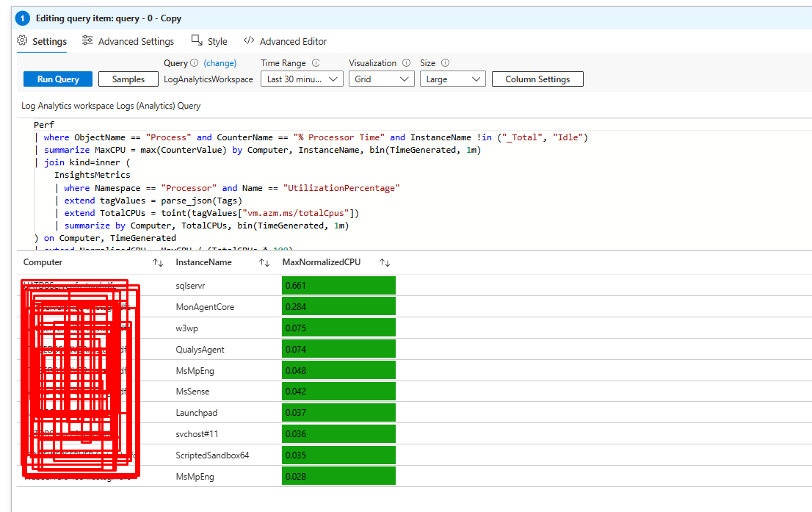Click the Advanced Settings sliders icon

(x=87, y=40)
